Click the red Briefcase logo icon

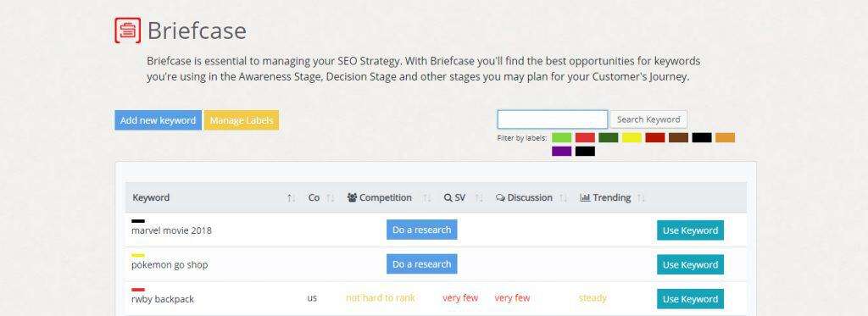click(127, 30)
